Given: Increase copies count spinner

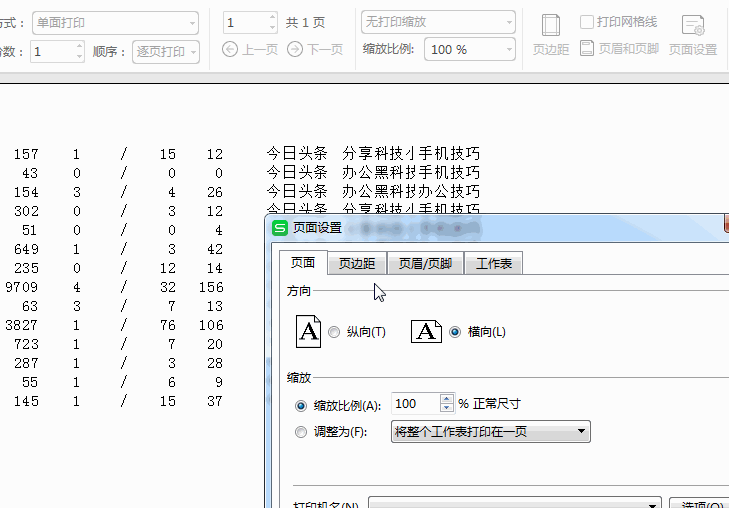Looking at the screenshot, I should (80, 46).
